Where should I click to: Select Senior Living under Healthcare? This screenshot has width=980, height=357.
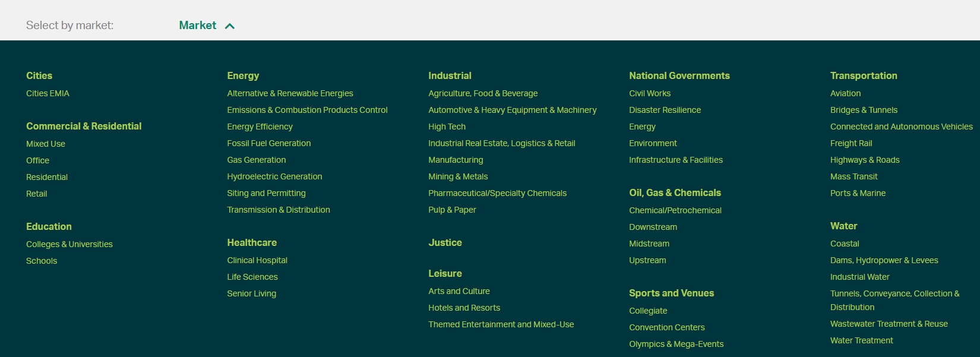pyautogui.click(x=251, y=293)
